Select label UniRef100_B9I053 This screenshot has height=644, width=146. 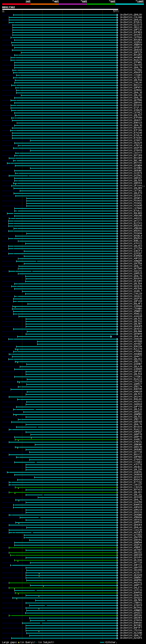[131, 55]
